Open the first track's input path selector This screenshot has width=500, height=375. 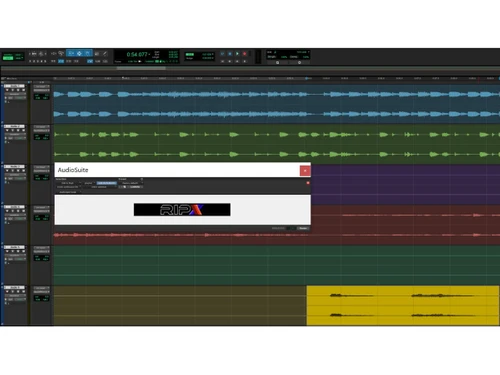coord(42,86)
